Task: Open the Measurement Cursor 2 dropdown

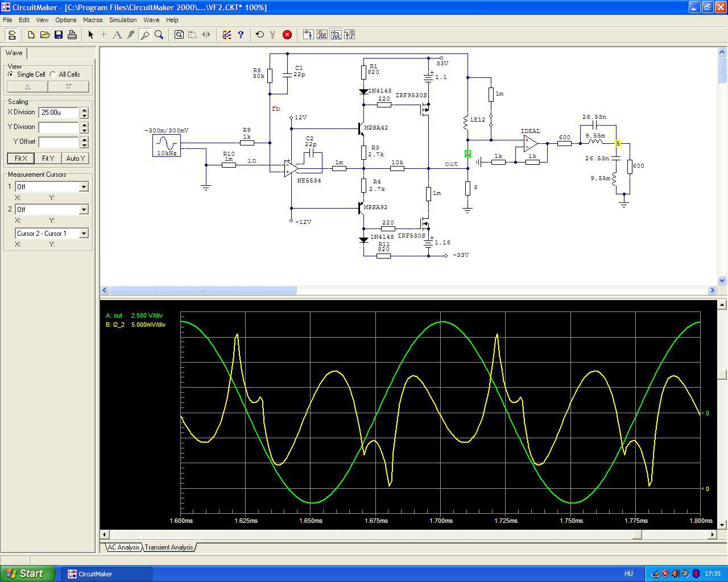Action: pos(84,210)
